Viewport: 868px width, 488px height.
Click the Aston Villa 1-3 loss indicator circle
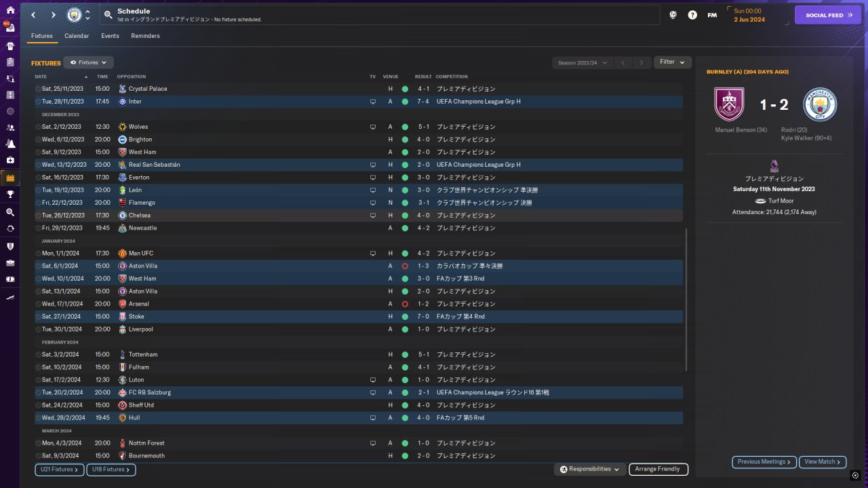405,266
